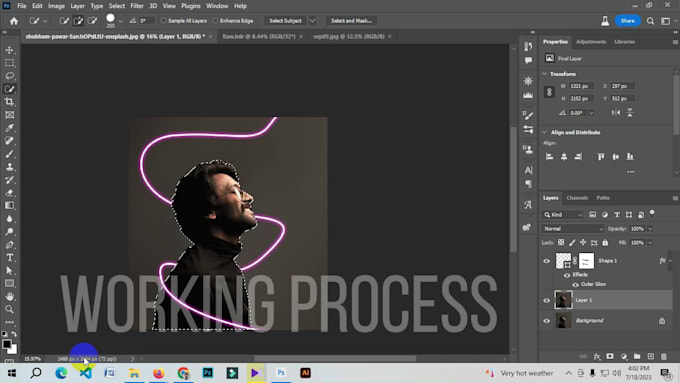Click more align options ellipsis
Image resolution: width=680 pixels, height=383 pixels.
[631, 172]
